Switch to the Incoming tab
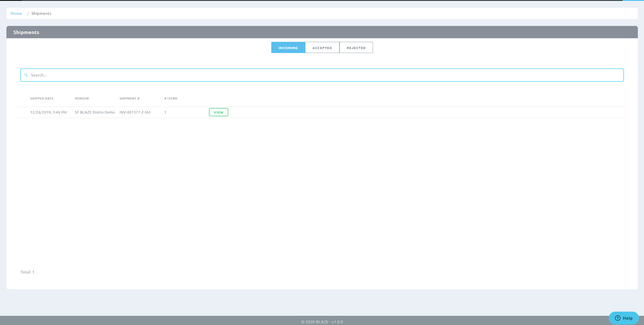This screenshot has height=325, width=644. [288, 48]
